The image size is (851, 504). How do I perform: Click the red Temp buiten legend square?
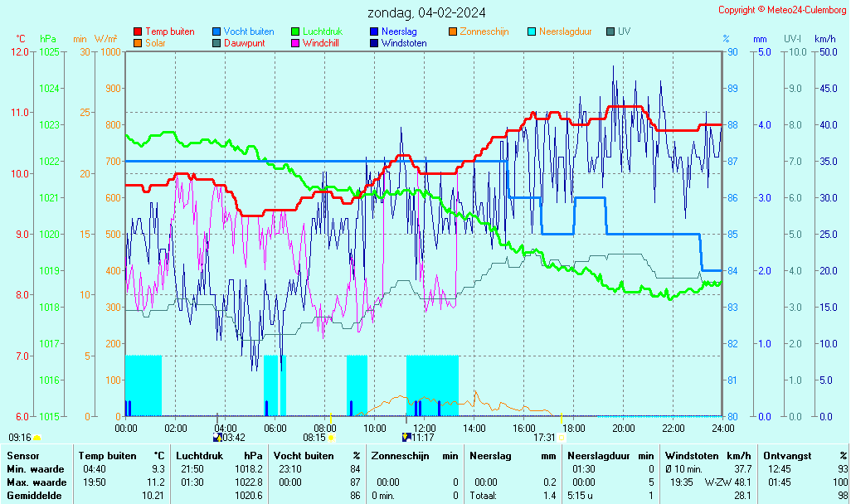pos(138,31)
